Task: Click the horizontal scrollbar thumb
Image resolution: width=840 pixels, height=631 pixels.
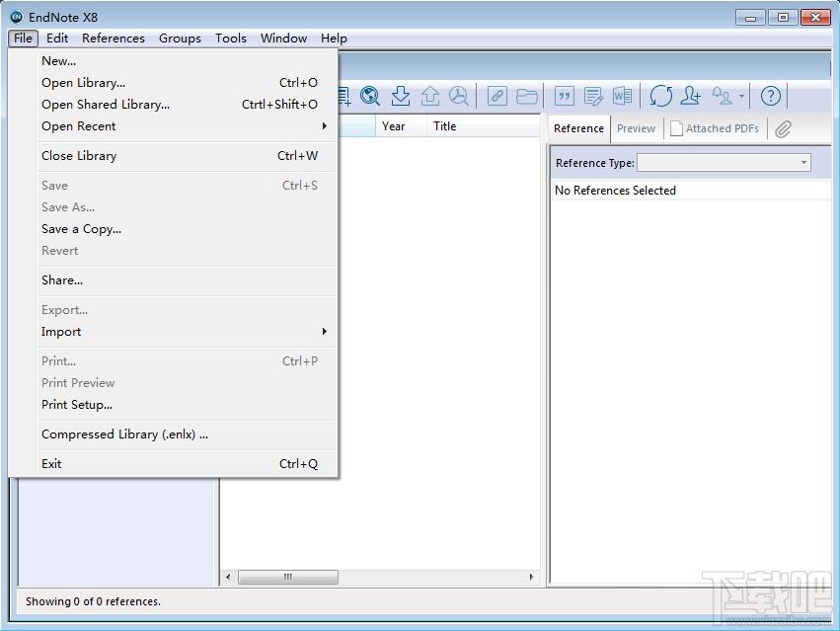Action: click(287, 577)
